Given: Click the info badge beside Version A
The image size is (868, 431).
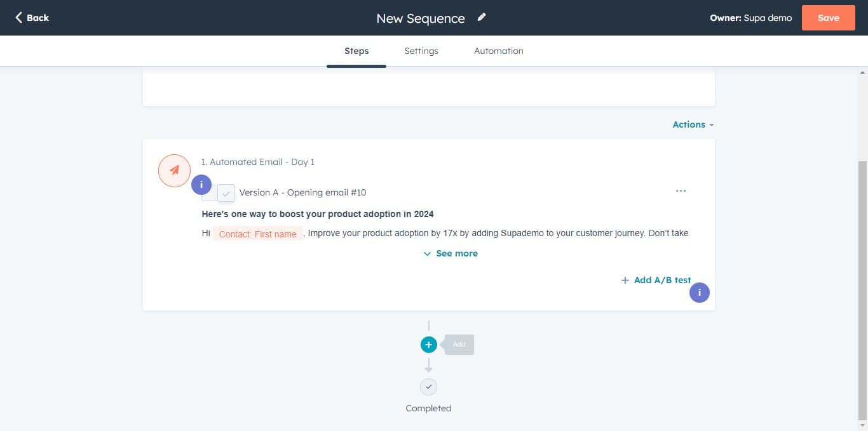Looking at the screenshot, I should [201, 185].
